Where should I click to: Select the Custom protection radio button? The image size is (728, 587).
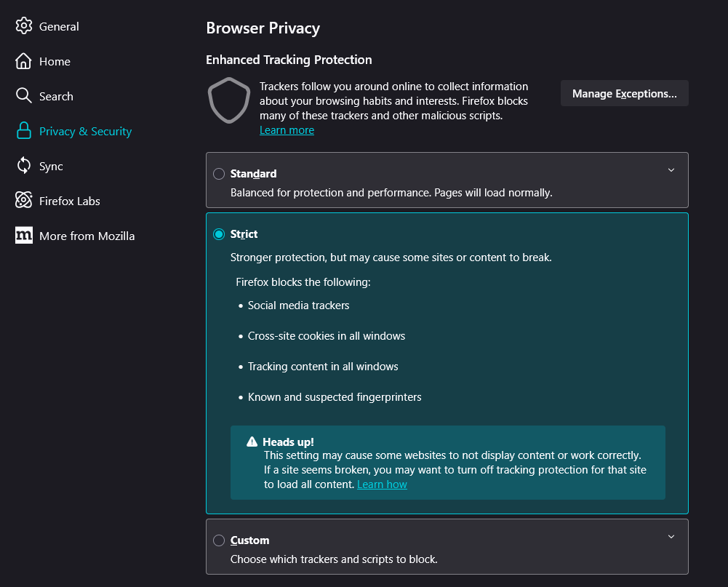(219, 540)
